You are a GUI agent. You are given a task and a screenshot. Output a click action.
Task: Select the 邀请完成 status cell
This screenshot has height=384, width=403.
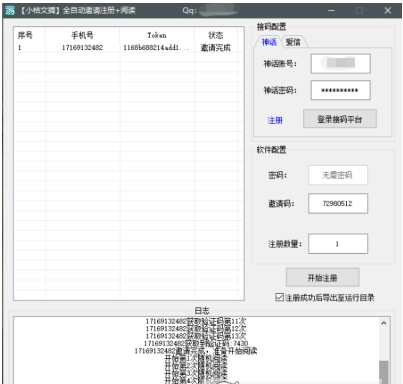[216, 48]
